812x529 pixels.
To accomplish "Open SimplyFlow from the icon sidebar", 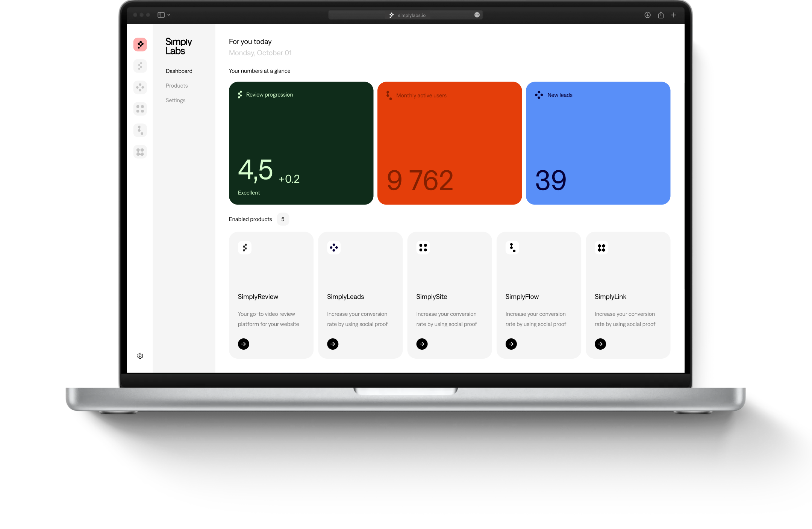I will tap(140, 130).
